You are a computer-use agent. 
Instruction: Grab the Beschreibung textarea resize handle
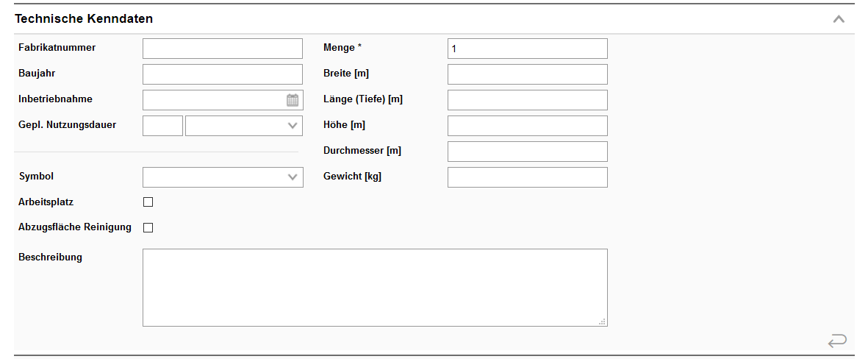pos(602,321)
